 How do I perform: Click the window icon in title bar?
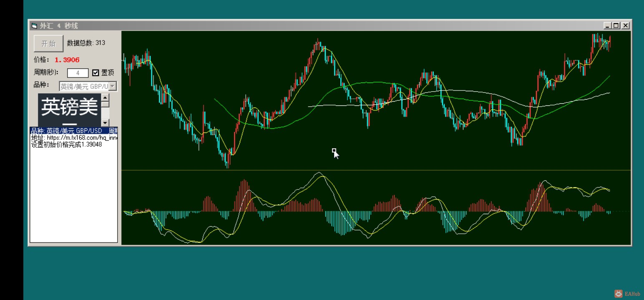(x=34, y=26)
